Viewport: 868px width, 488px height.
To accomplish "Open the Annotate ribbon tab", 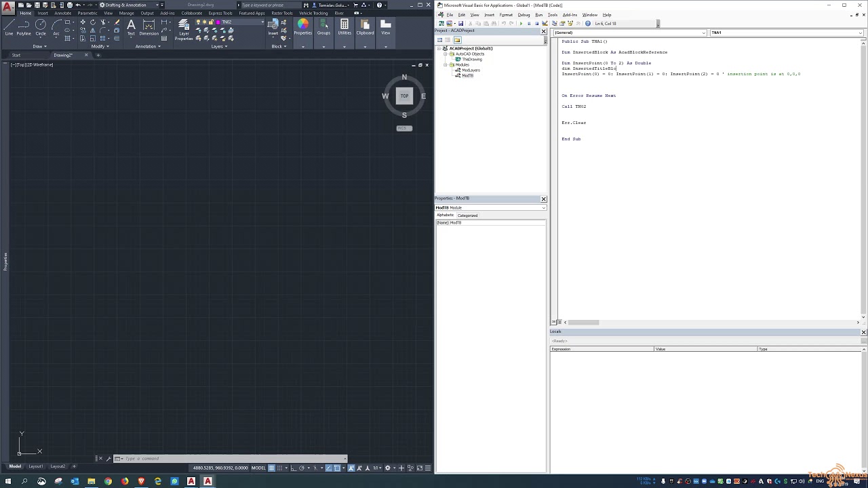I will [62, 13].
